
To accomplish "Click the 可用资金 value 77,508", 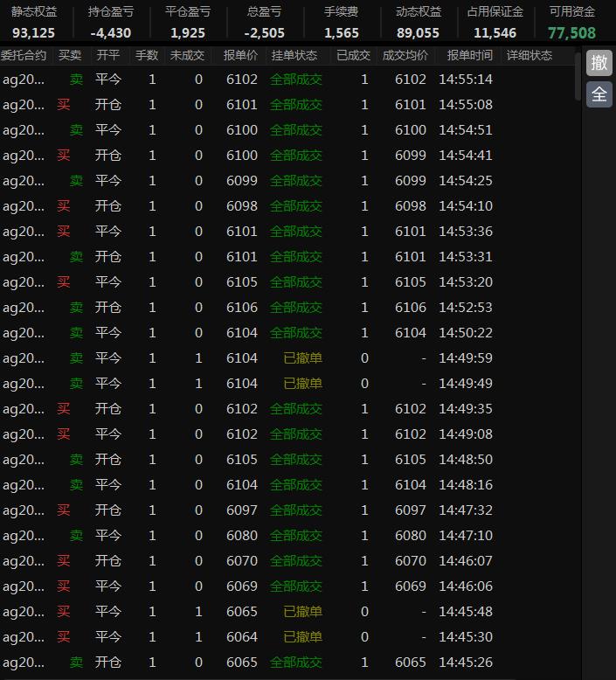I will (571, 33).
